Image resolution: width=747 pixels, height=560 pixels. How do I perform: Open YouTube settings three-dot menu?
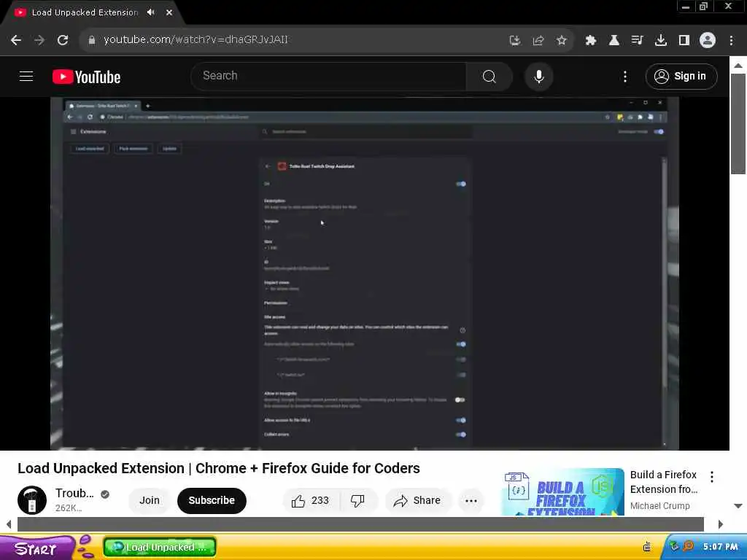coord(625,77)
